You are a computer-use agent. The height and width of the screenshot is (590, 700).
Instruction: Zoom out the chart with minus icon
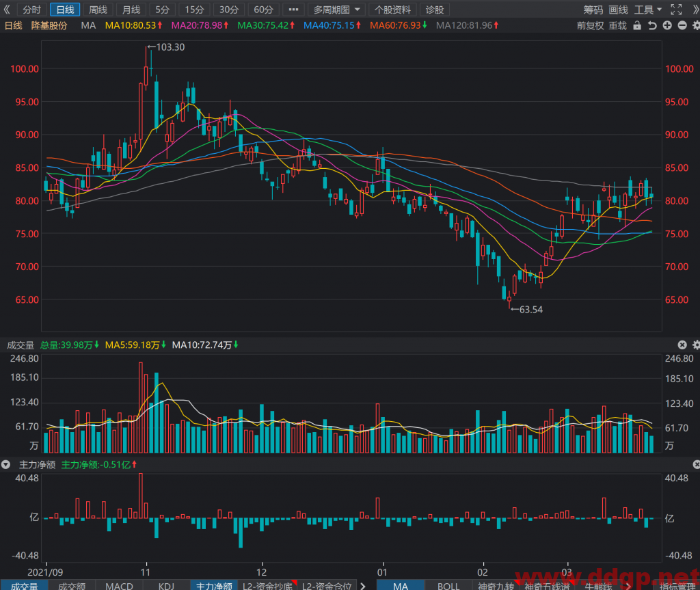682,25
